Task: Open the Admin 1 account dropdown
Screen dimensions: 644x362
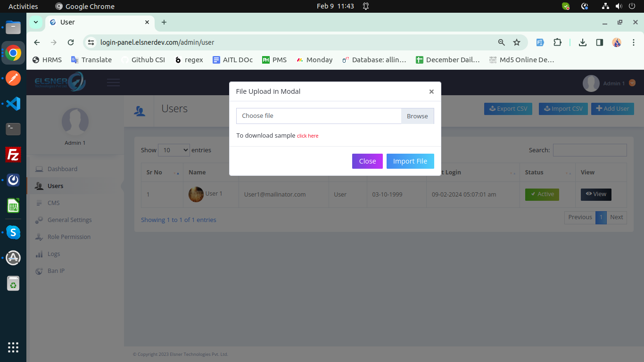Action: tap(614, 82)
